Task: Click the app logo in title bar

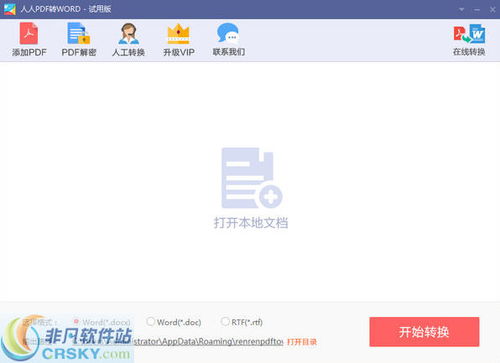Action: pyautogui.click(x=10, y=9)
